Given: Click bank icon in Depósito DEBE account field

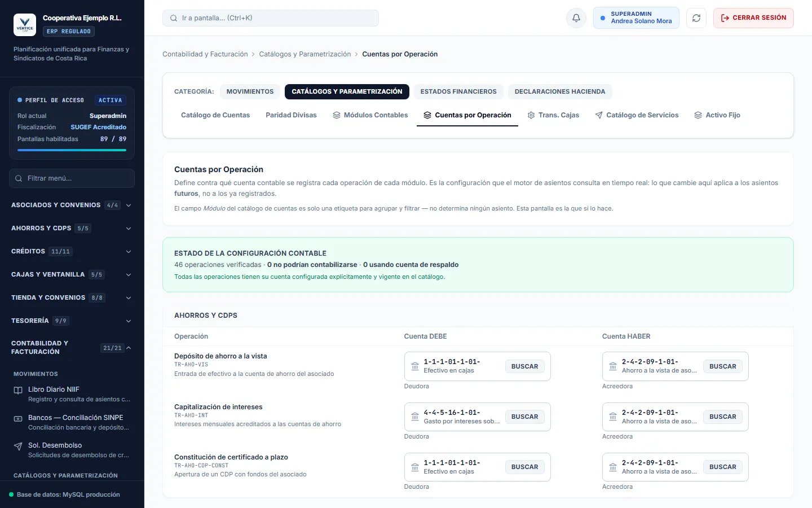Looking at the screenshot, I should tap(415, 366).
